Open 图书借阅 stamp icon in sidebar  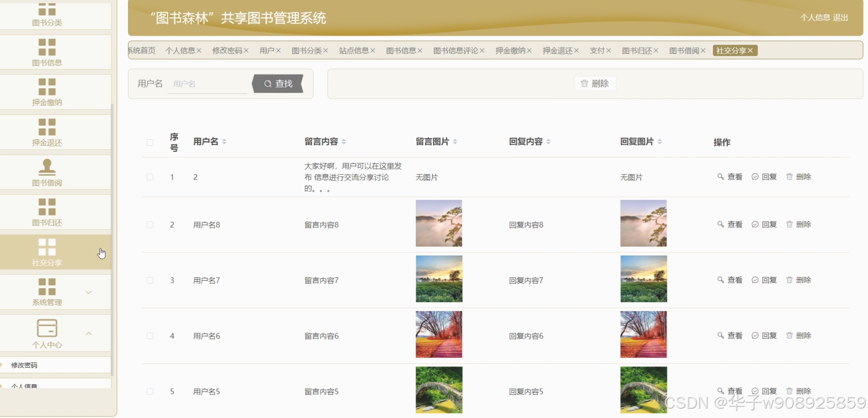pyautogui.click(x=47, y=167)
